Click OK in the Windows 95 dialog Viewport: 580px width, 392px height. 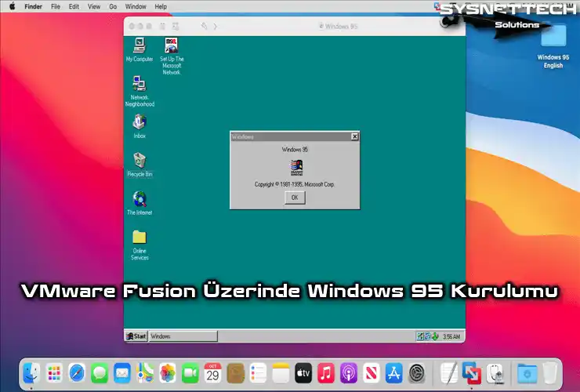295,198
